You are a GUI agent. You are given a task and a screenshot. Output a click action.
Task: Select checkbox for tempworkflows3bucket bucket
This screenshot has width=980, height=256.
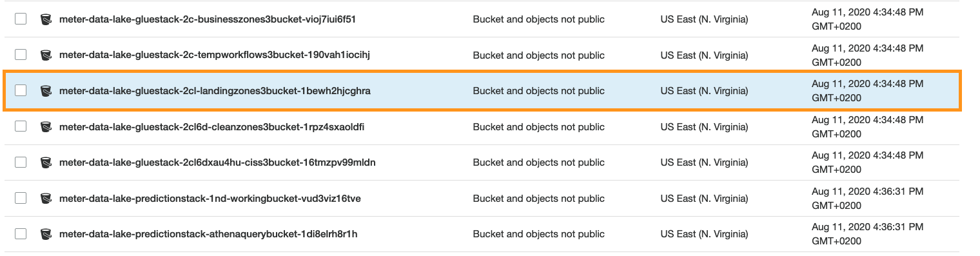[x=21, y=55]
